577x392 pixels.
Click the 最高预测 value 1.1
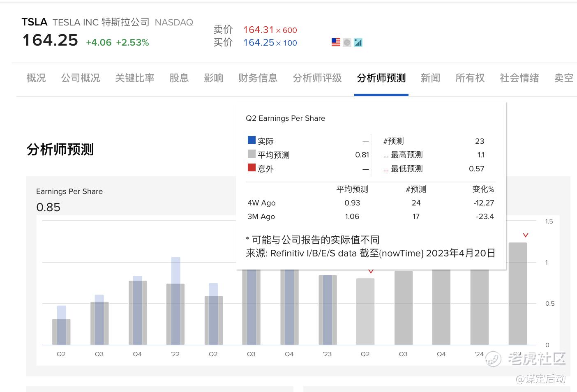pos(481,155)
